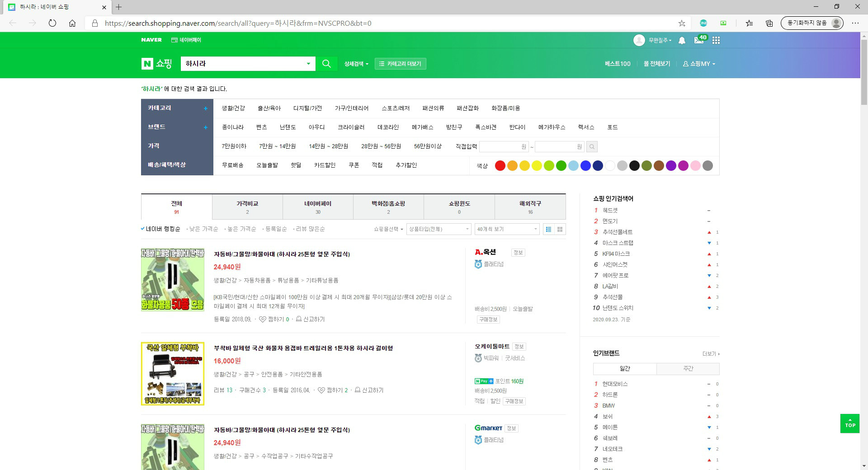
Task: Click 인기브랜드 더보기 link
Action: pos(711,354)
